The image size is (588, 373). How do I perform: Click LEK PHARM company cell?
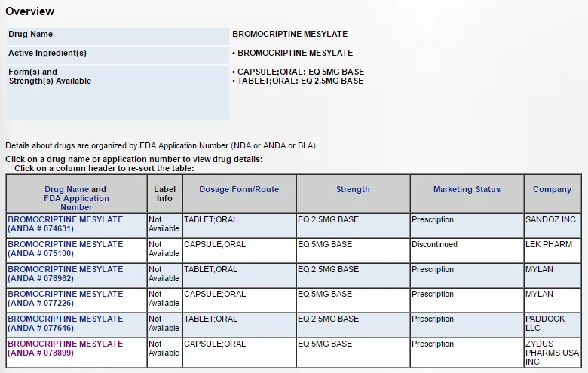click(553, 250)
